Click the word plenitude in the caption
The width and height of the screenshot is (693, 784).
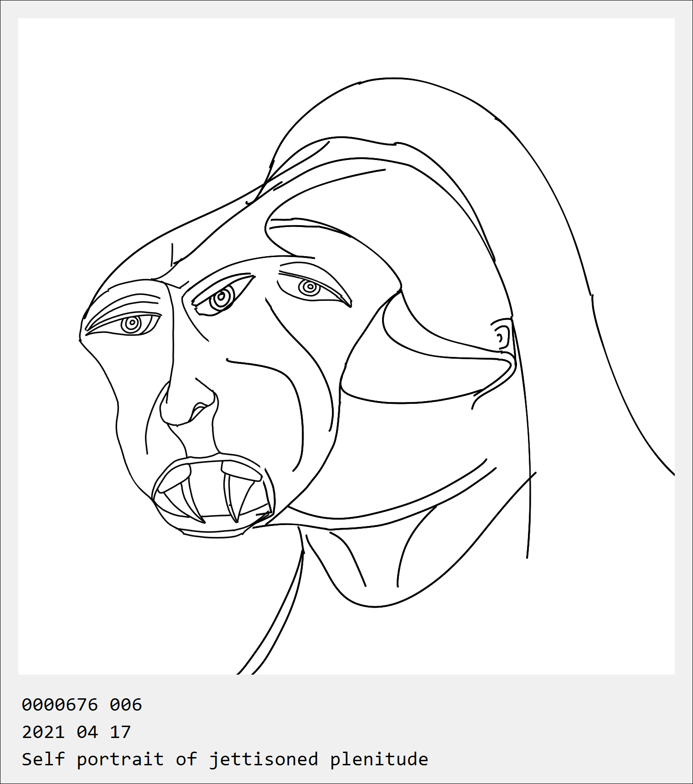[379, 759]
